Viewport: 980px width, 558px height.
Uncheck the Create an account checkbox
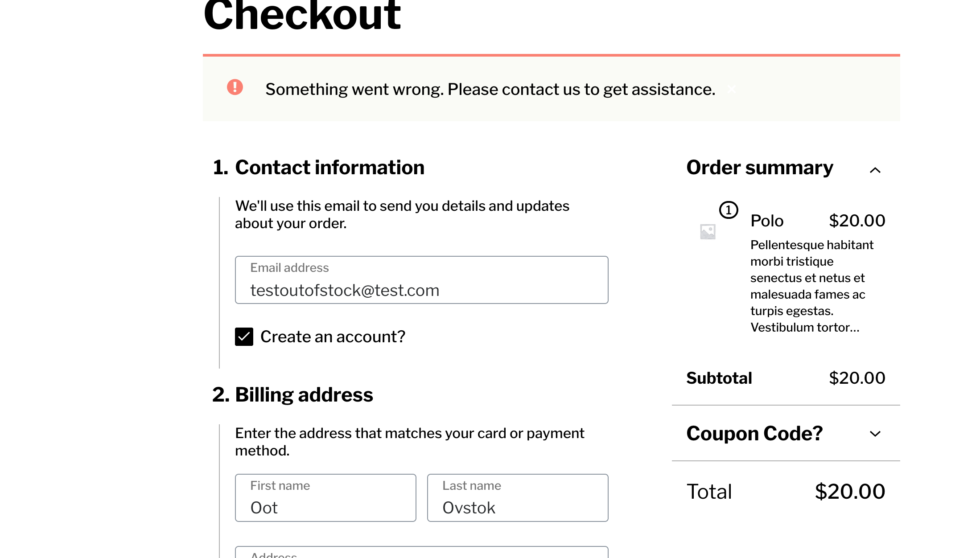(243, 336)
